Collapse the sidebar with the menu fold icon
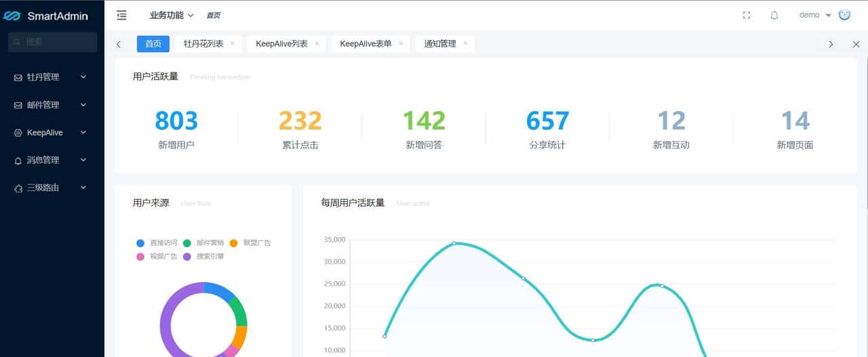 [x=121, y=15]
